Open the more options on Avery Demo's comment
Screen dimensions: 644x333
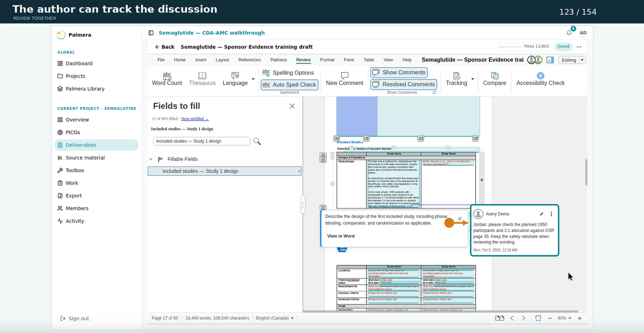click(x=551, y=214)
